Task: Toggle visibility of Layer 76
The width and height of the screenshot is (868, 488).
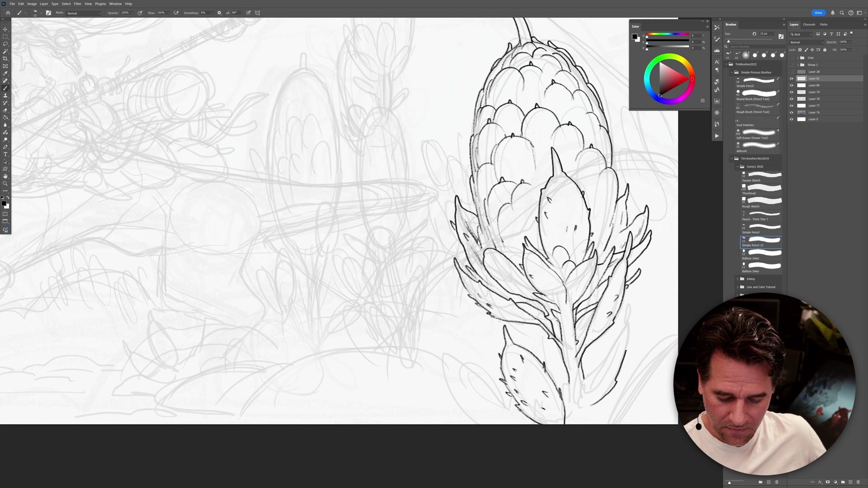Action: pos(792,113)
